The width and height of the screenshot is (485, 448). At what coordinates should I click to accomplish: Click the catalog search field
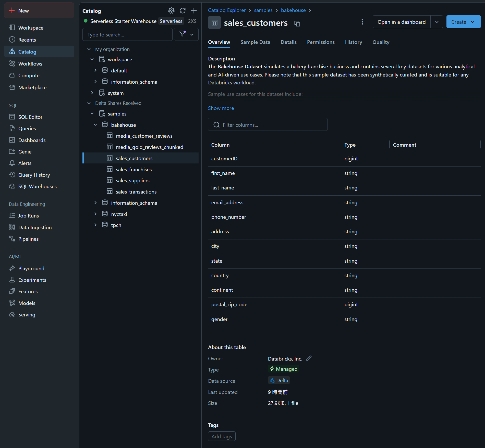127,34
